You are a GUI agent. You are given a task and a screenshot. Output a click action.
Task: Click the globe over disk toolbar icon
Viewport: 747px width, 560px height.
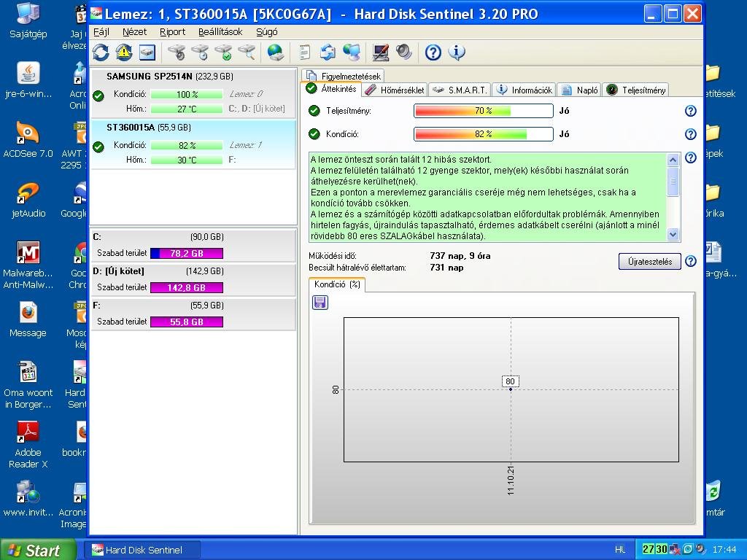point(275,52)
